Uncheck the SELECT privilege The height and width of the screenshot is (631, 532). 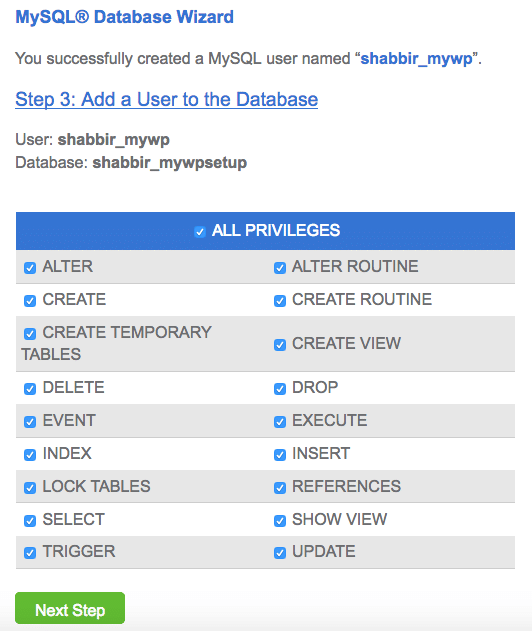pyautogui.click(x=30, y=521)
